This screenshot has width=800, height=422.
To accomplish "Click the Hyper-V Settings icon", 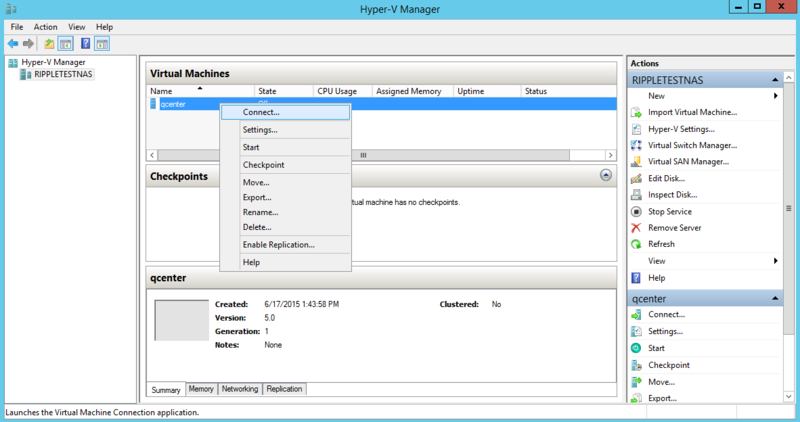I will (636, 129).
